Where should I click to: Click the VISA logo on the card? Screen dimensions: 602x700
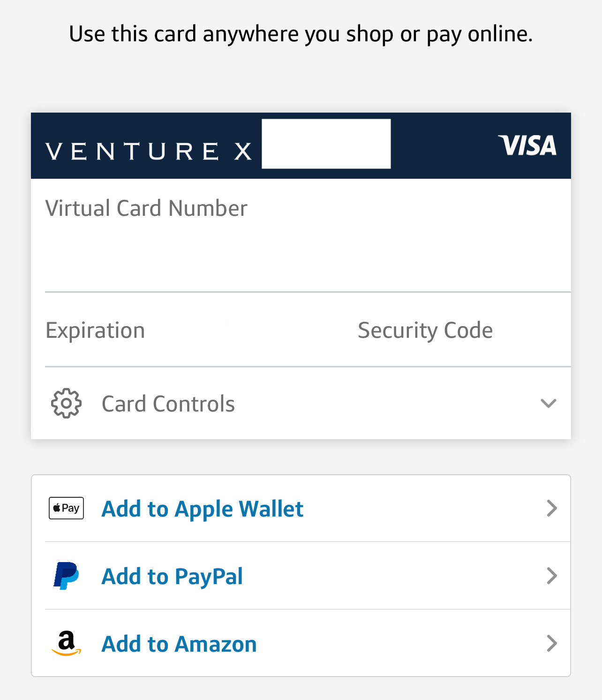(x=527, y=145)
